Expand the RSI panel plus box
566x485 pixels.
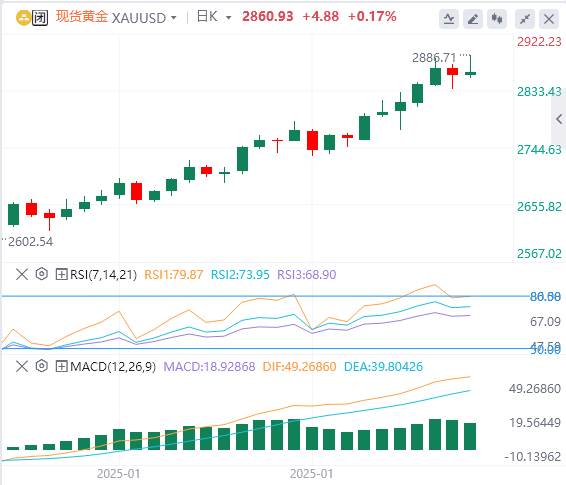click(x=61, y=274)
